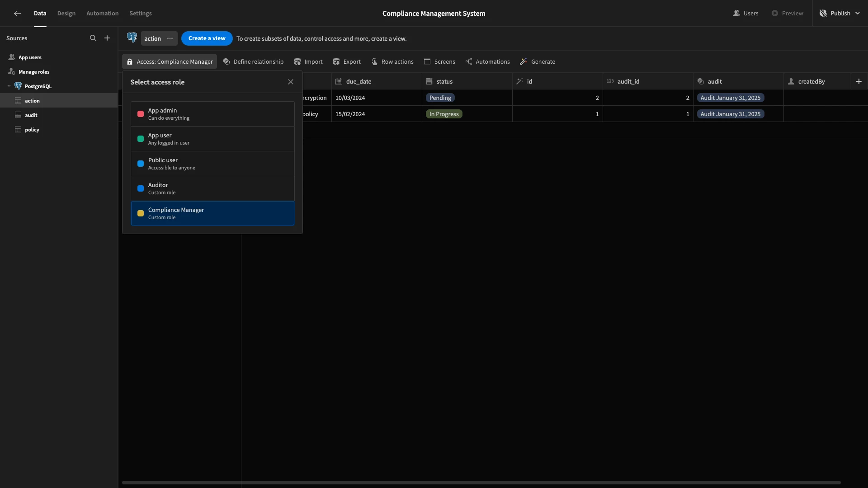Close the Select access role popup
The image size is (868, 488).
pyautogui.click(x=291, y=82)
